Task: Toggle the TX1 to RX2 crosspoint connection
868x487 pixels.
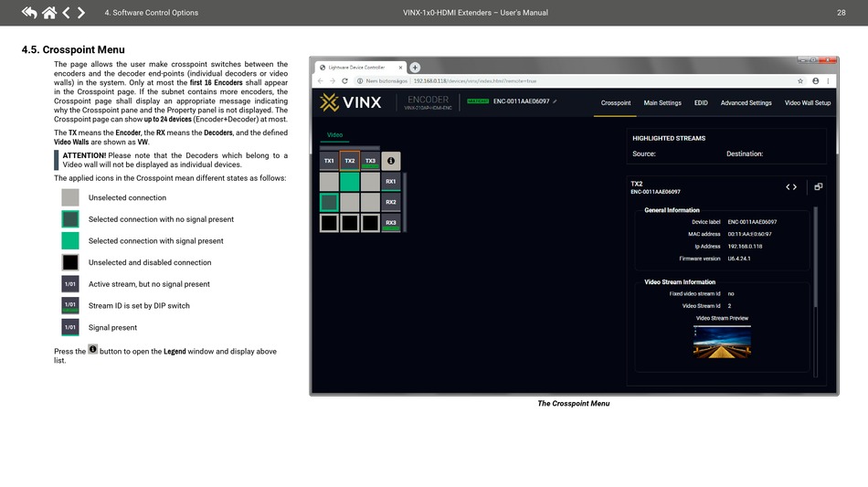Action: point(329,202)
